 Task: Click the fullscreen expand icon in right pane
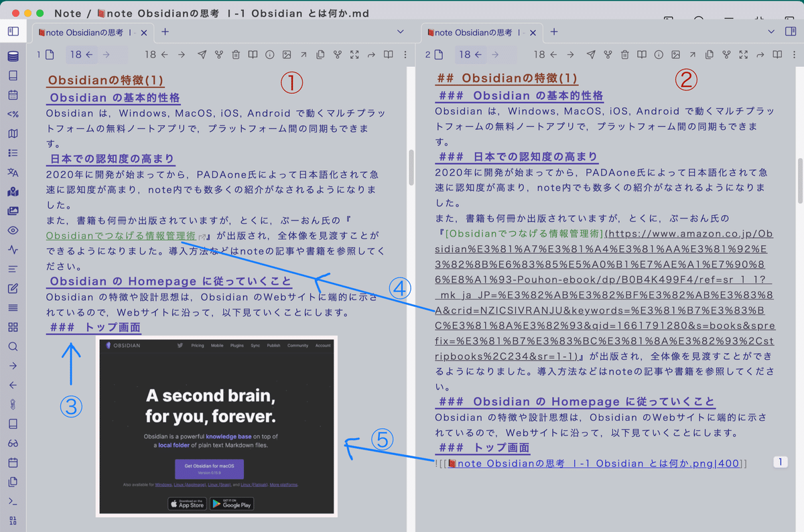pos(744,55)
